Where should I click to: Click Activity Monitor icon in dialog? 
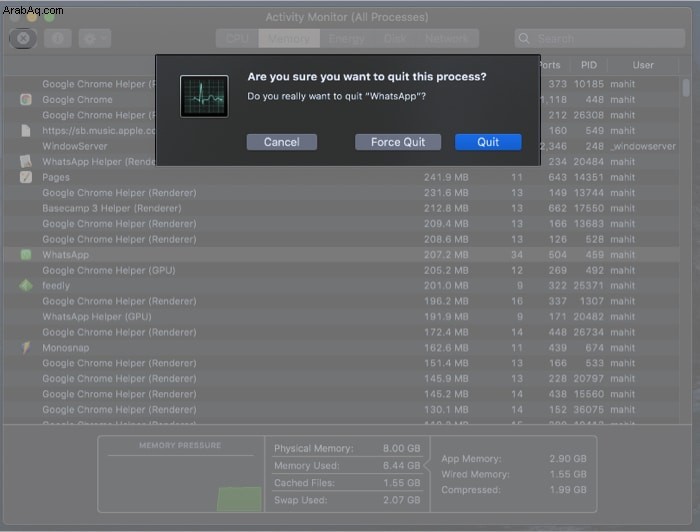pyautogui.click(x=204, y=96)
